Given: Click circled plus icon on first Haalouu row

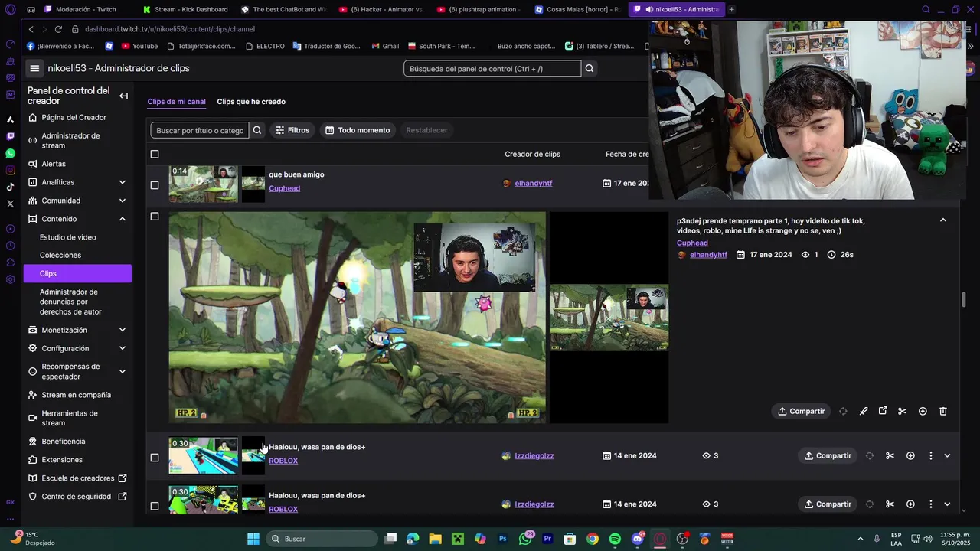Looking at the screenshot, I should coord(910,455).
